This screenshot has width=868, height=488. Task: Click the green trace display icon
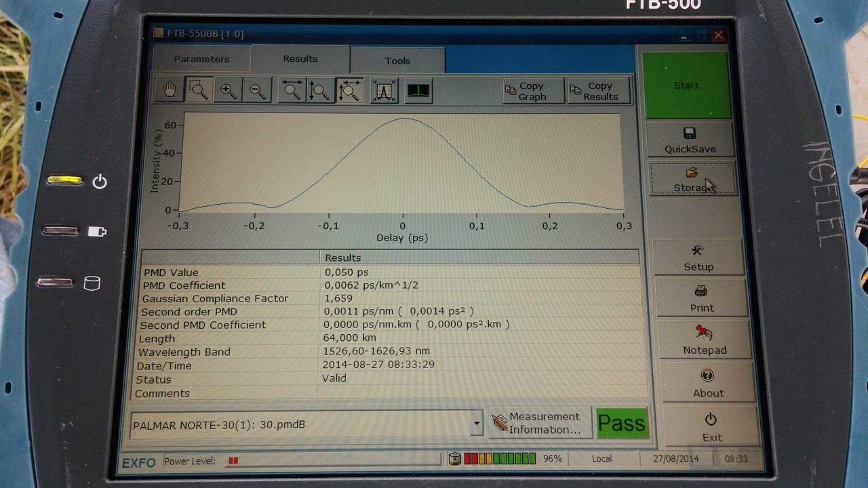pos(418,90)
